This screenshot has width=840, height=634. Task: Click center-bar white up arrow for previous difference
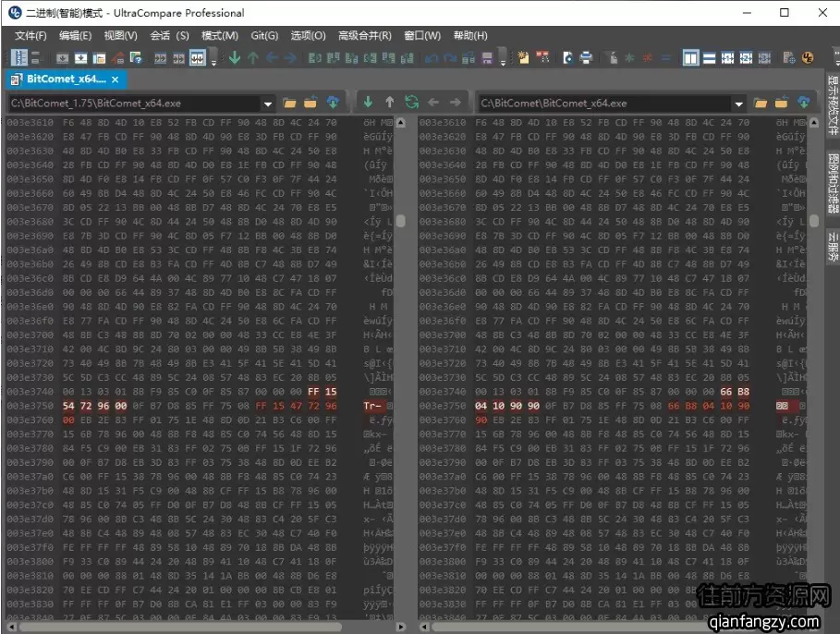[389, 102]
